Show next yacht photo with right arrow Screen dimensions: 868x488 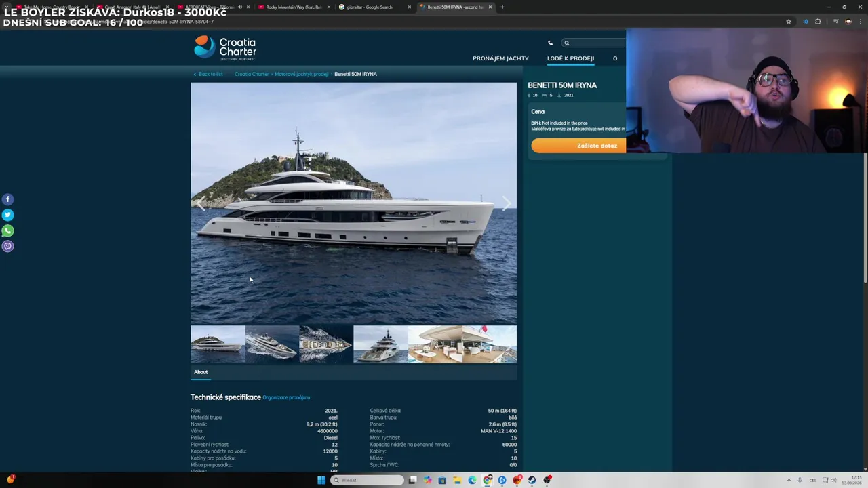506,203
